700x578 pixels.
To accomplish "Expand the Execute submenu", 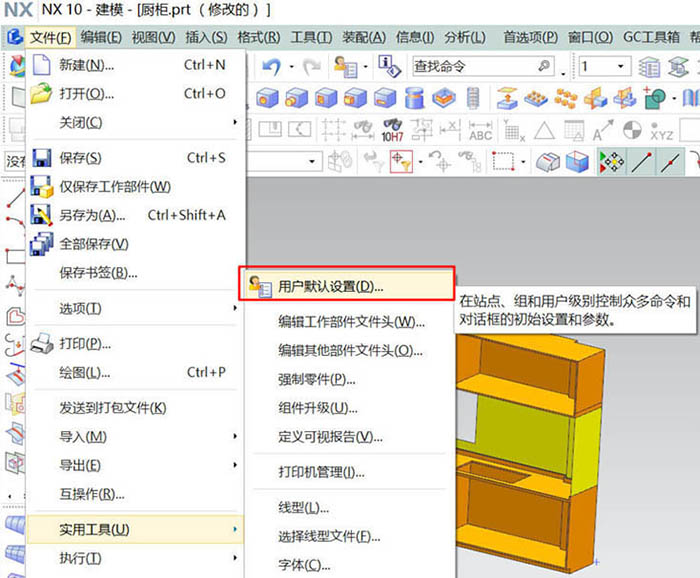I will (x=135, y=558).
